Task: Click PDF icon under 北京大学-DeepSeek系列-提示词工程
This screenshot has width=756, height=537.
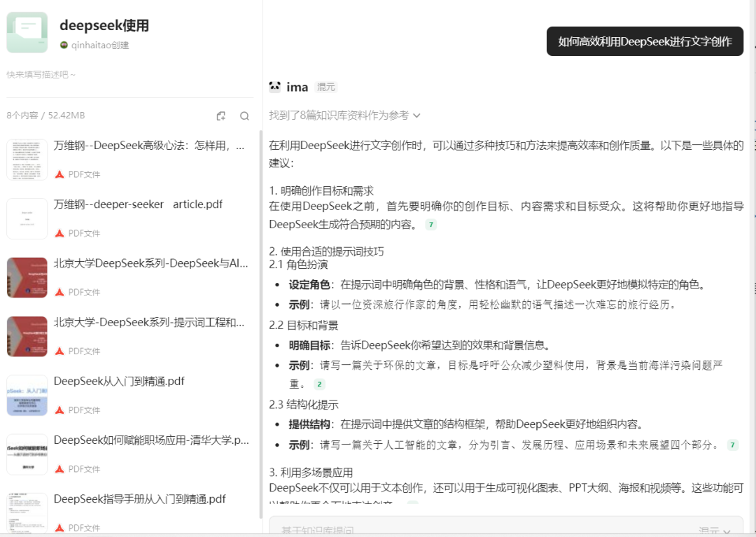Action: [59, 351]
